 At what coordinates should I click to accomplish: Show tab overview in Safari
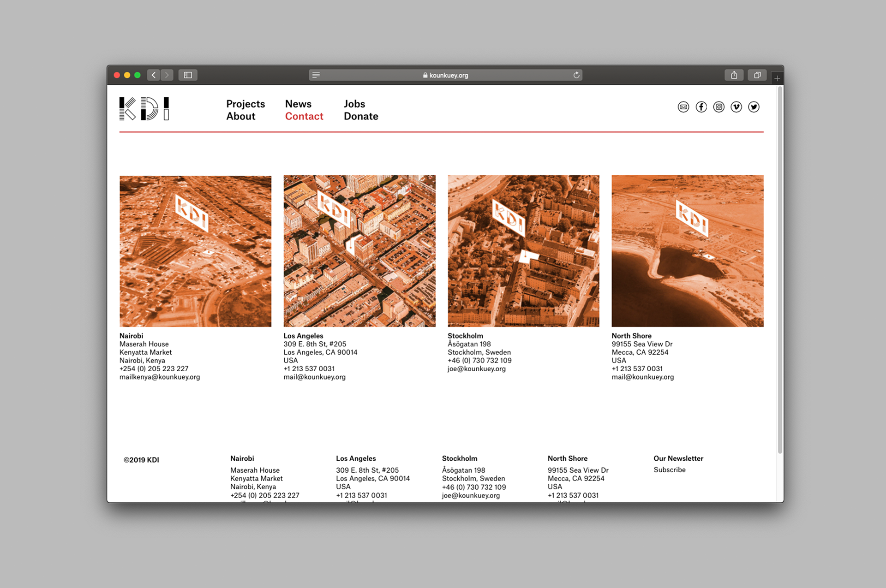[x=757, y=75]
